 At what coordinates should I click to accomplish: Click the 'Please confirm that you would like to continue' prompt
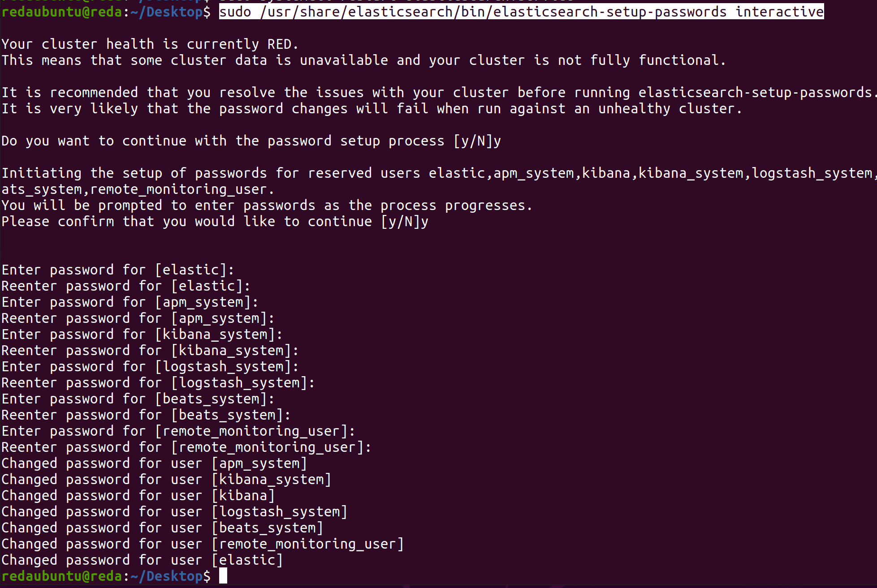[215, 222]
